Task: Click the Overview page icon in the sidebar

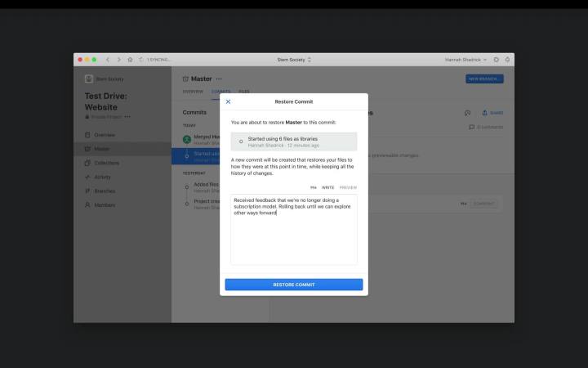Action: click(x=87, y=135)
